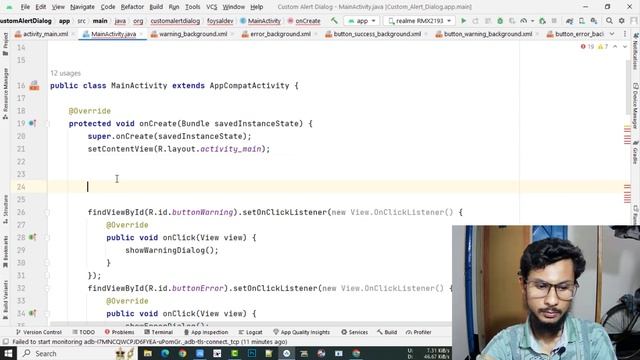
Task: Open Project tool window on left sidebar
Action: coord(5,44)
